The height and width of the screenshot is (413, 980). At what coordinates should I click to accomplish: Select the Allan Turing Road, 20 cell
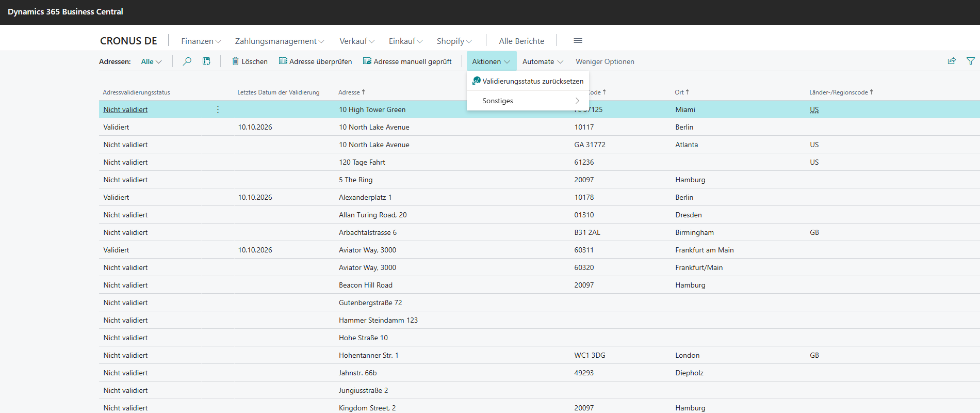point(373,215)
